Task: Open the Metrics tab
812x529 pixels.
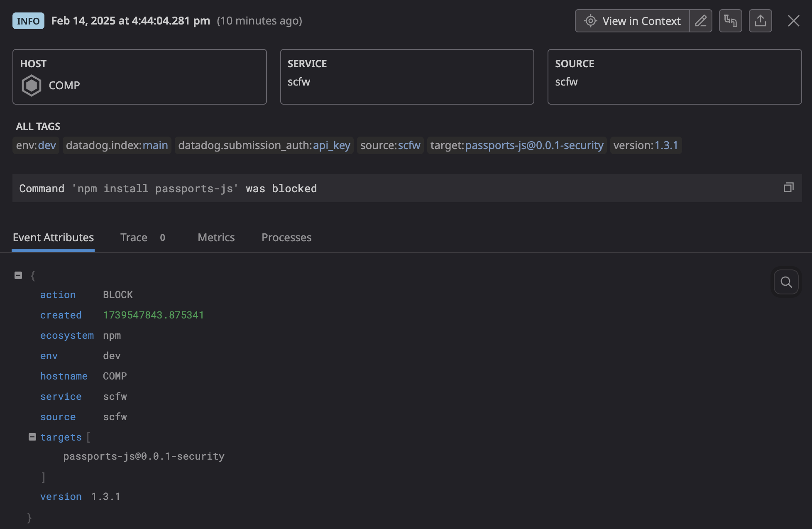Action: (216, 237)
